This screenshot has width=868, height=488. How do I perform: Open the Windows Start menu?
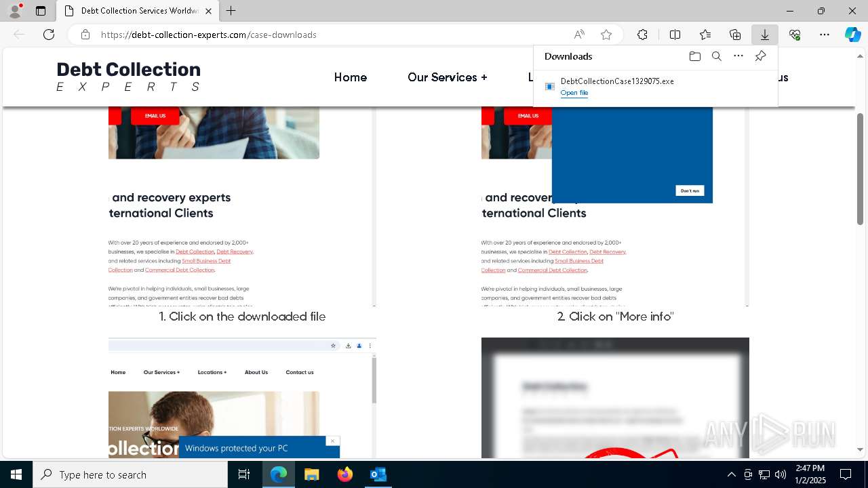(16, 474)
